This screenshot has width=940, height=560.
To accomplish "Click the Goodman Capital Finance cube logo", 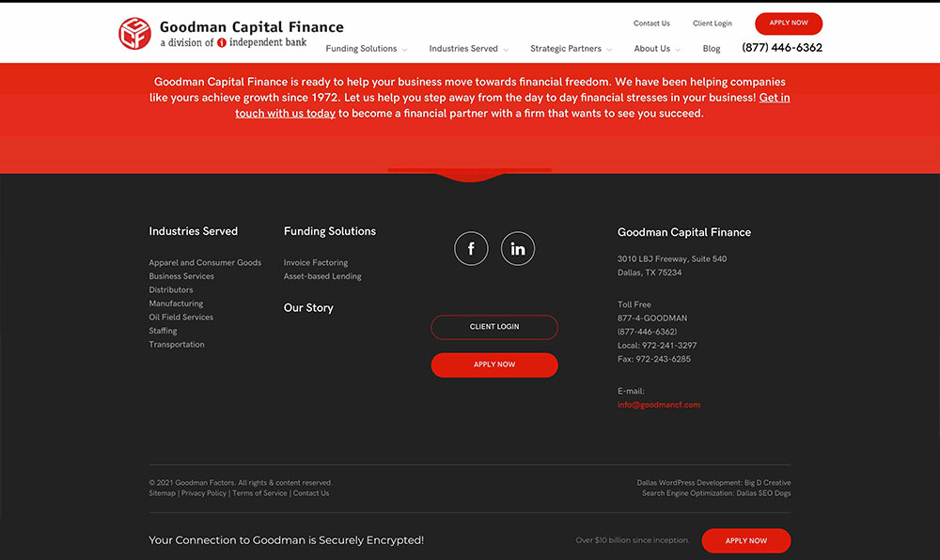I will click(134, 34).
